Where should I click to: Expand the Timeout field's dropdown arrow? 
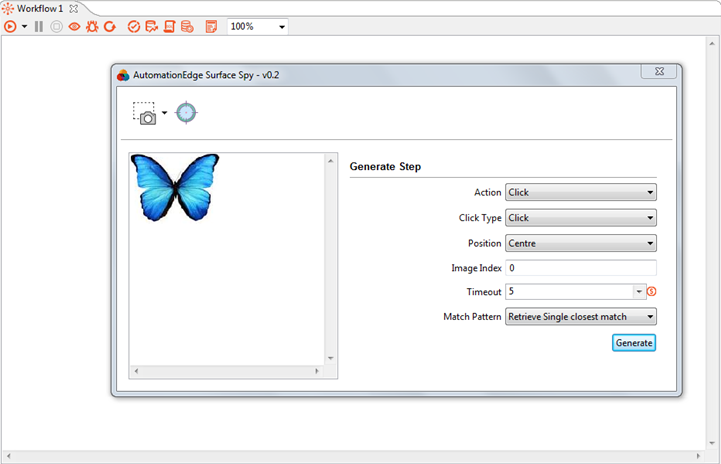coord(639,292)
